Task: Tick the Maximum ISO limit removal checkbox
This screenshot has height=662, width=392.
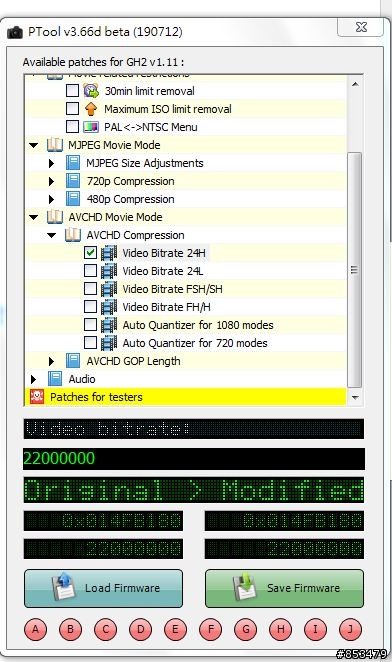Action: click(72, 109)
